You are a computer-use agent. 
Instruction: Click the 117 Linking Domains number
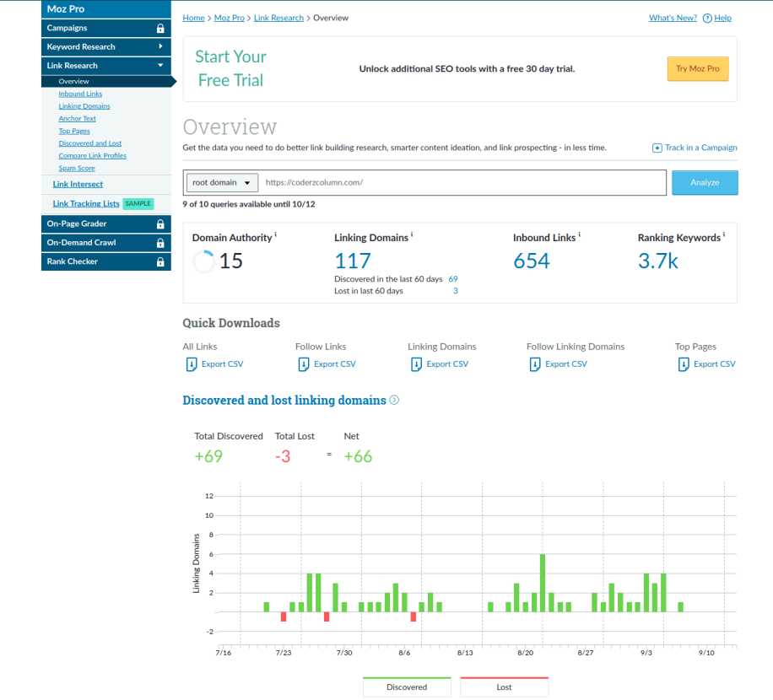click(x=353, y=261)
